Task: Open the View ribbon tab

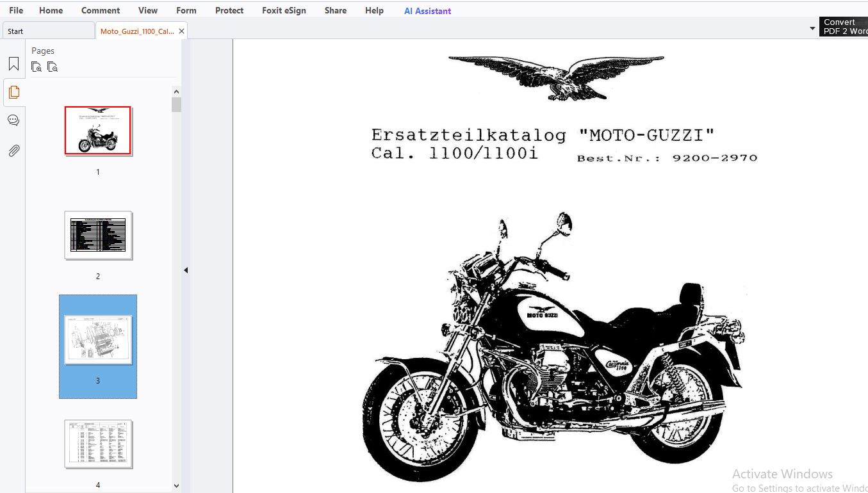Action: pos(148,10)
